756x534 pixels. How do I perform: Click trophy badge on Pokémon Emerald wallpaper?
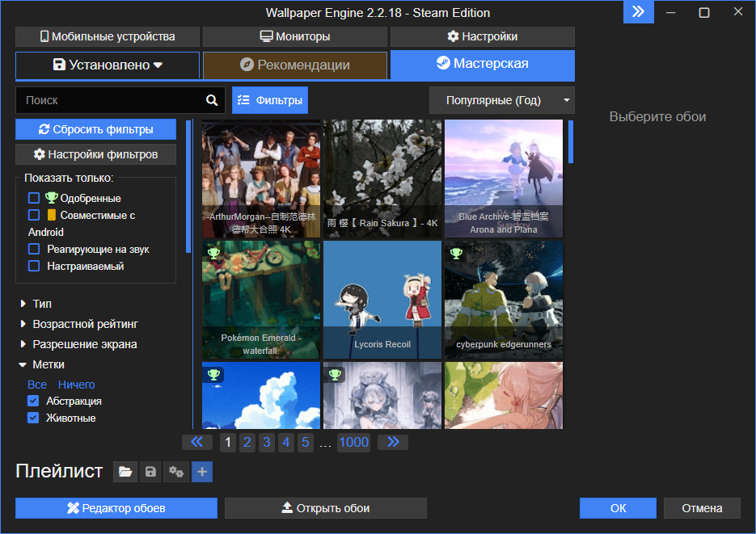click(213, 253)
